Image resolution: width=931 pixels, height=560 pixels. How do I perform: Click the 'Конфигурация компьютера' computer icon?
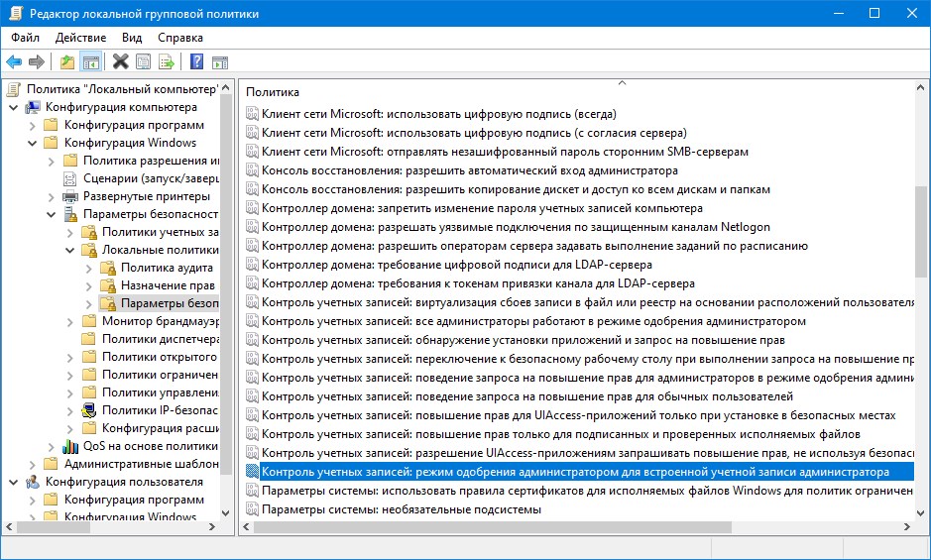(x=33, y=107)
